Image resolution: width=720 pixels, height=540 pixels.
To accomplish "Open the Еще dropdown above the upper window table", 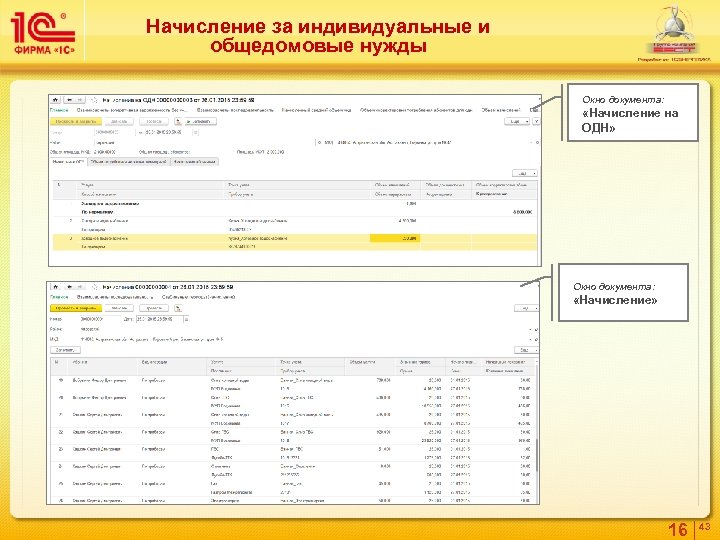I will tap(525, 173).
